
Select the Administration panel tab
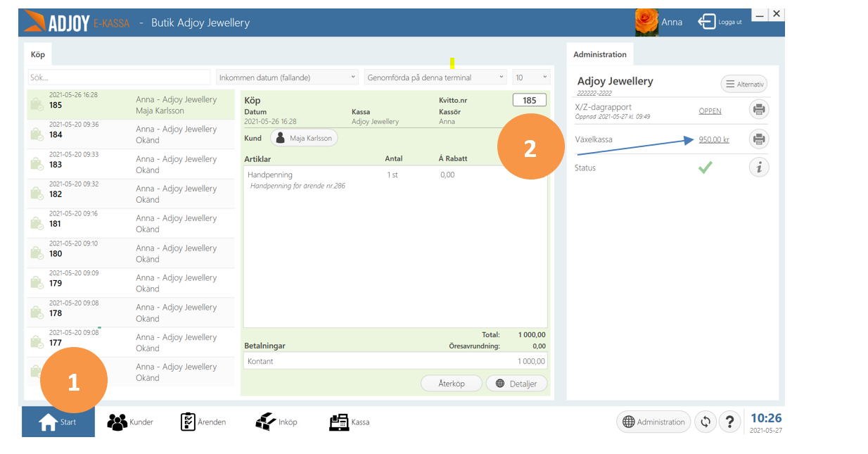tap(600, 54)
